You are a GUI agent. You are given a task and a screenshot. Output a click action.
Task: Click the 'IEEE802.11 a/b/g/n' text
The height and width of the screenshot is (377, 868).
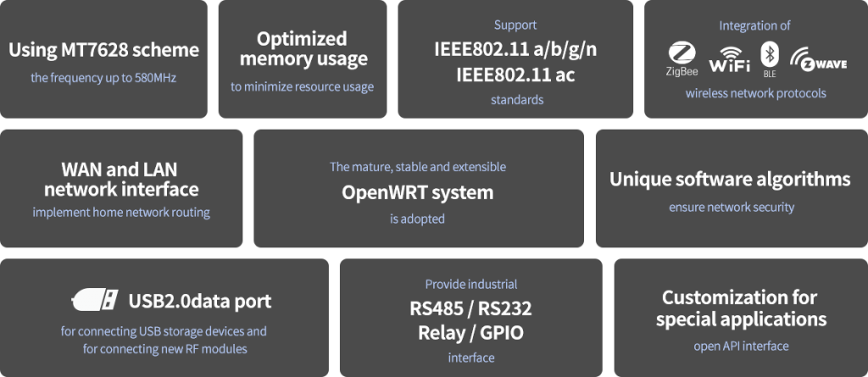coord(515,48)
